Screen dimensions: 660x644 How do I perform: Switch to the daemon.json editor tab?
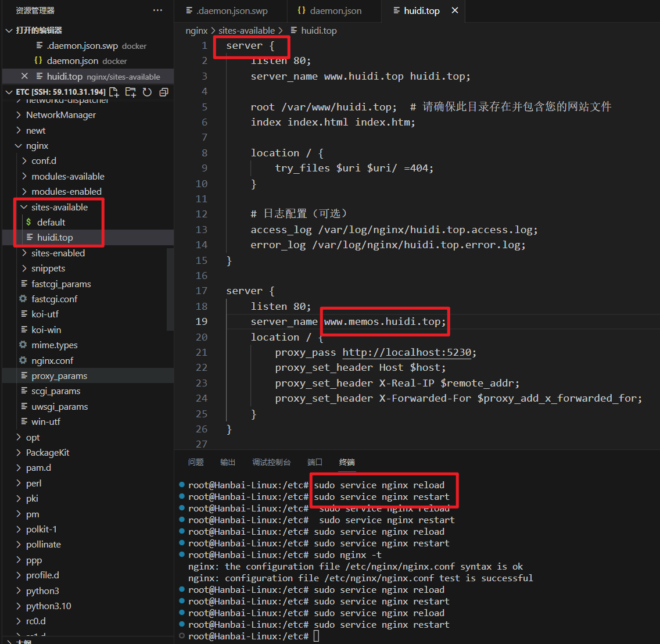pyautogui.click(x=335, y=10)
